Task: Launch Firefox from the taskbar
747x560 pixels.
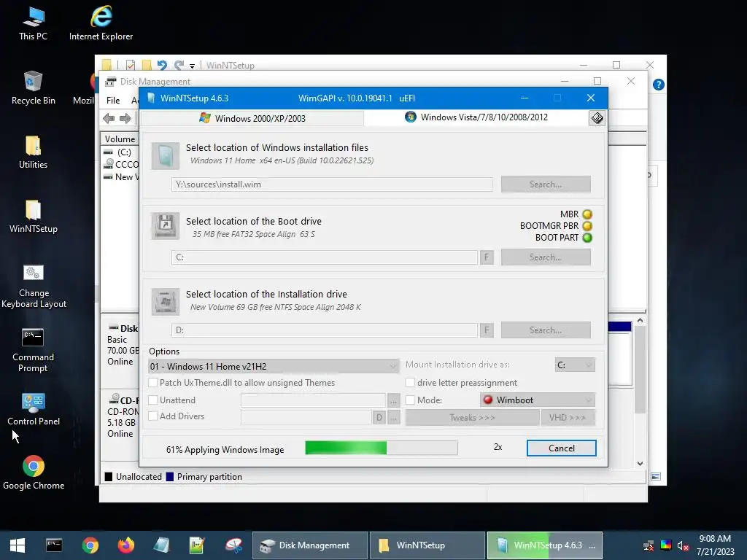Action: 125,545
